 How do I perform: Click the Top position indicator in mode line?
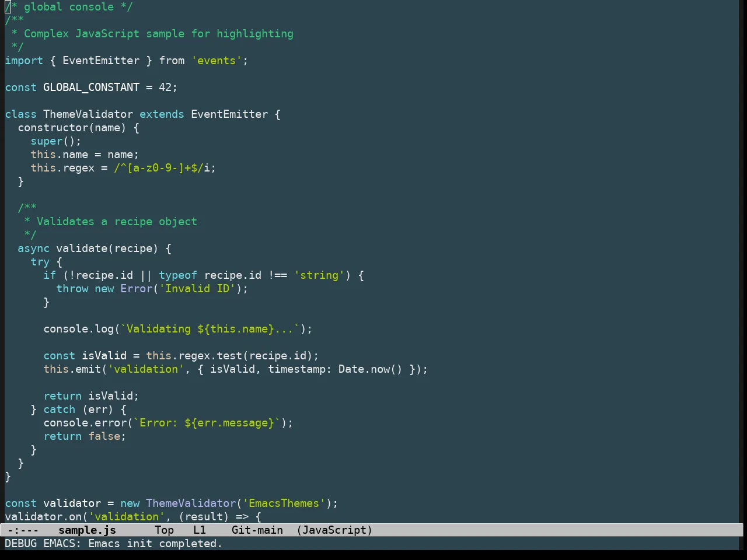[x=165, y=530]
